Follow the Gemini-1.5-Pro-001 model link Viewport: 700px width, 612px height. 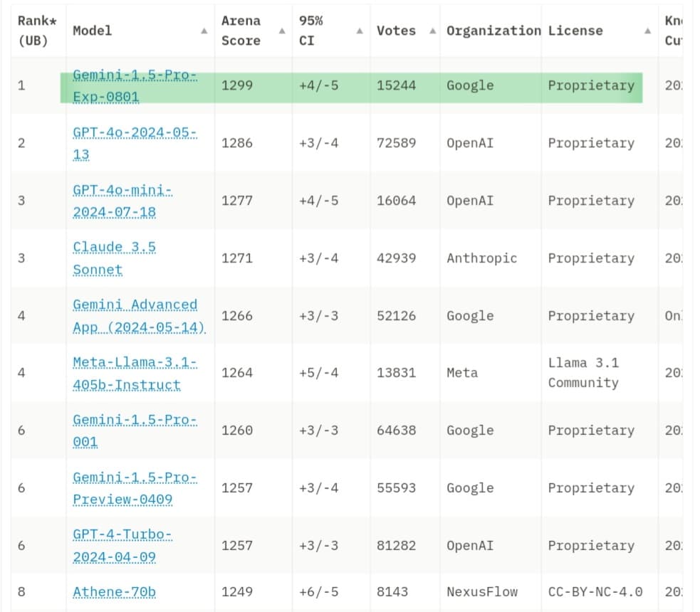(x=135, y=431)
